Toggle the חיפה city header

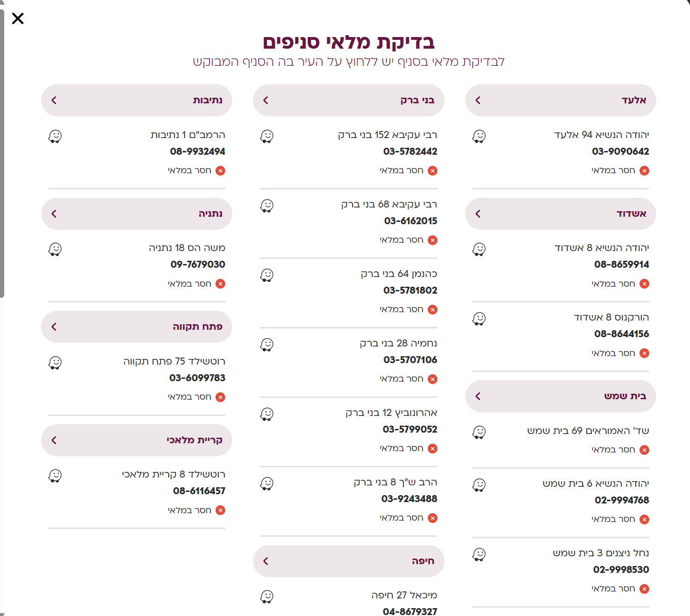(348, 561)
